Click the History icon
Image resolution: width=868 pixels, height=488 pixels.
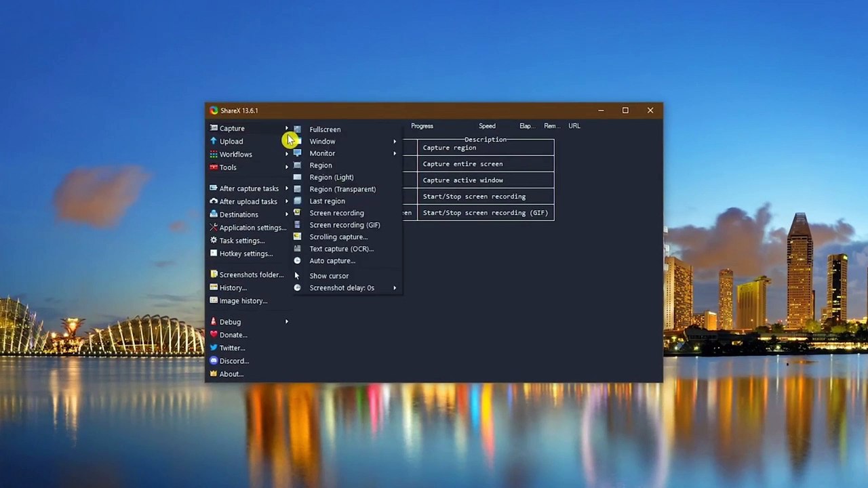[x=214, y=287]
